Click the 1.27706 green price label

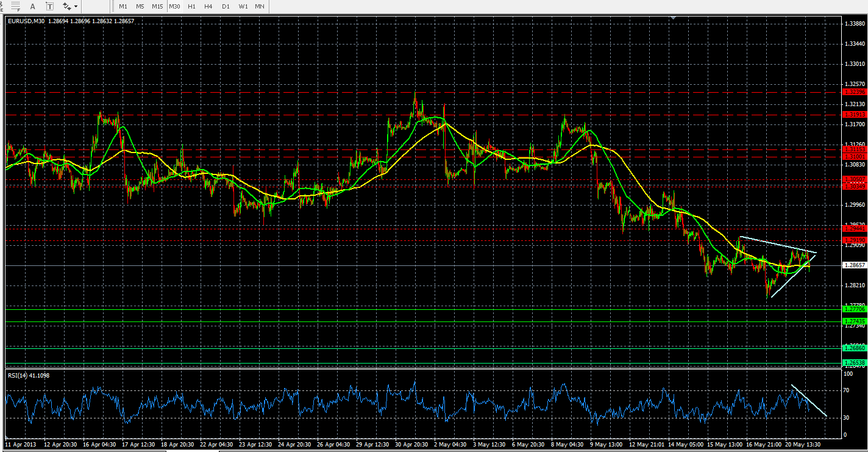pyautogui.click(x=853, y=309)
